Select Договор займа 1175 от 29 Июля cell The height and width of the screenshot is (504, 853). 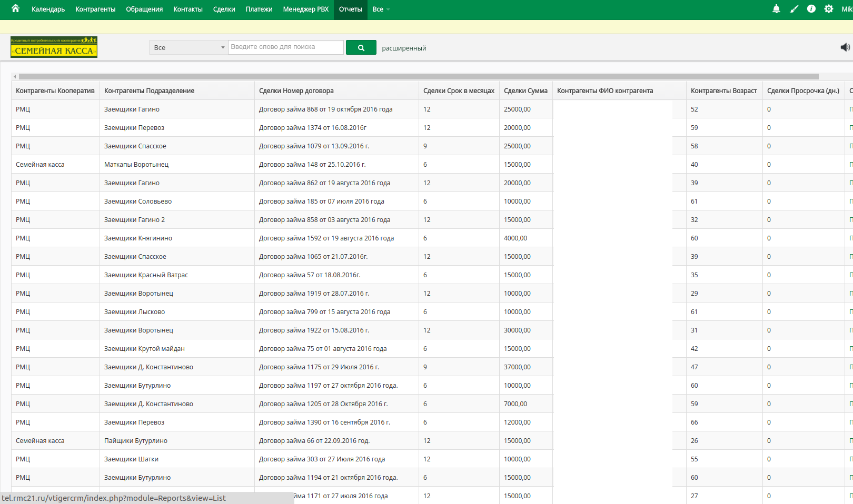(x=336, y=367)
